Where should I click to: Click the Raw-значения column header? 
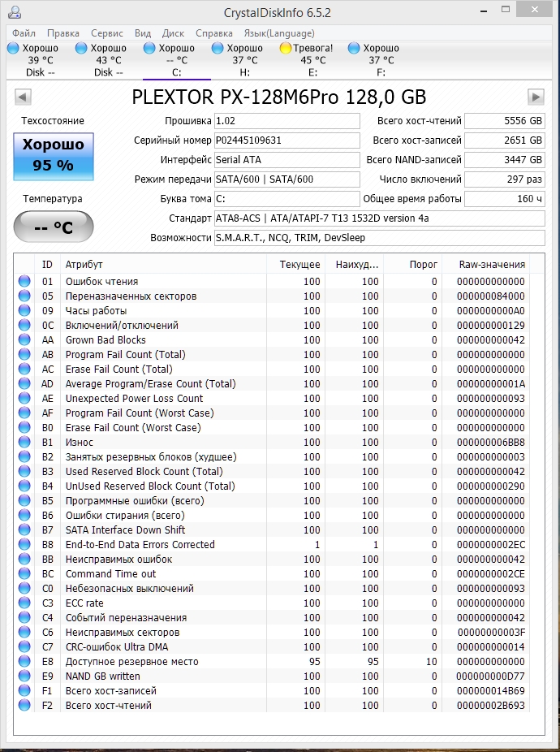click(492, 265)
